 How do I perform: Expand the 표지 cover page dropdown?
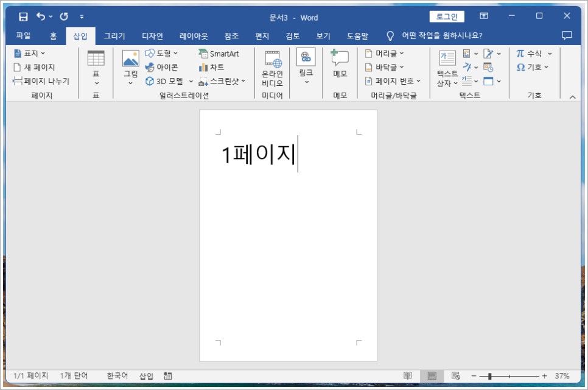coord(43,53)
